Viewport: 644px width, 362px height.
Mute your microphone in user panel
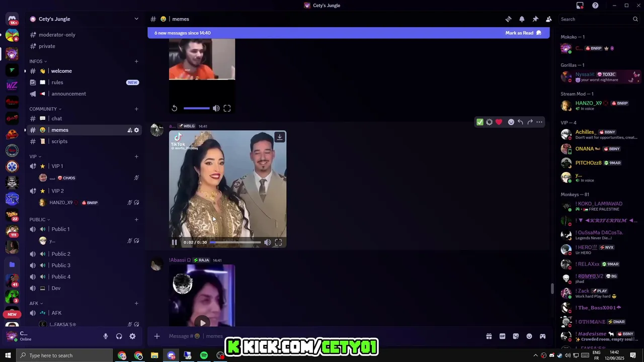(106, 336)
